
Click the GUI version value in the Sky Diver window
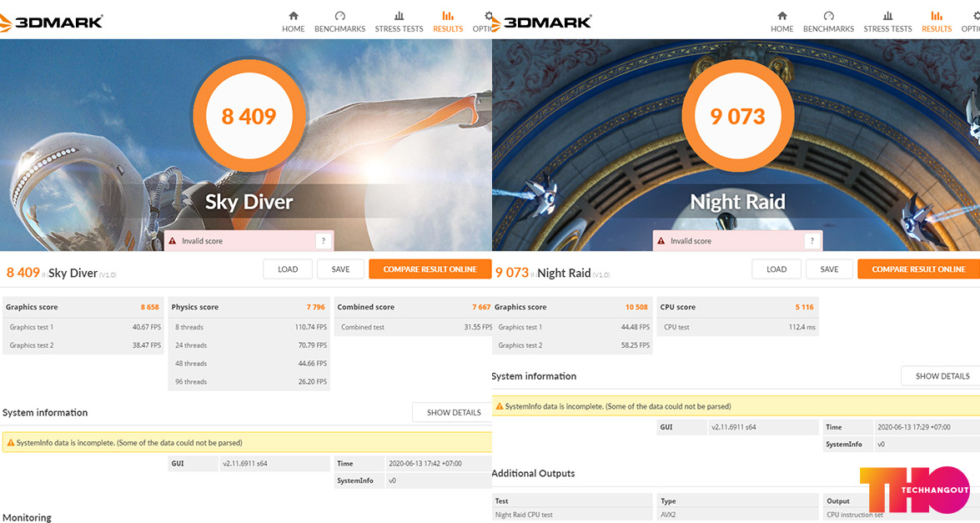pyautogui.click(x=245, y=464)
